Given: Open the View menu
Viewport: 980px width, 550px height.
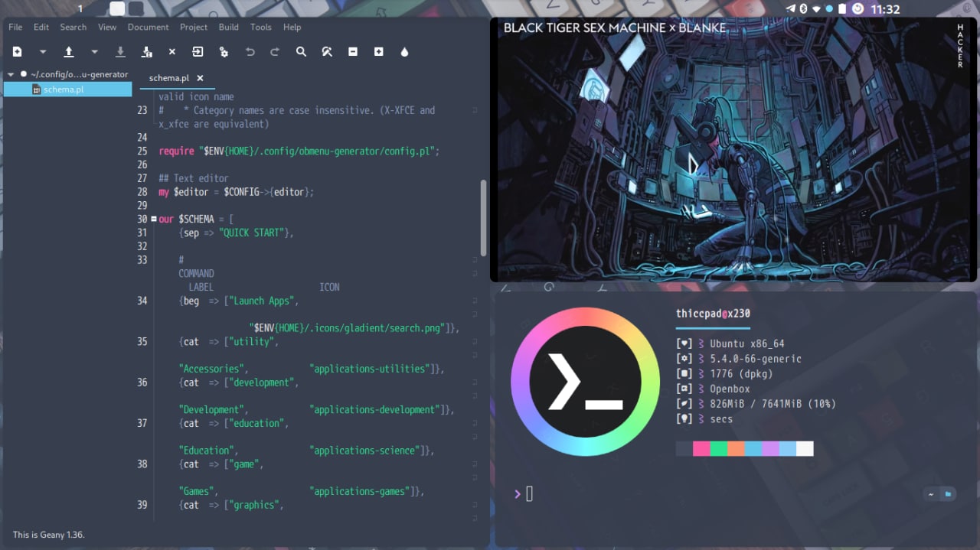Looking at the screenshot, I should click(107, 27).
